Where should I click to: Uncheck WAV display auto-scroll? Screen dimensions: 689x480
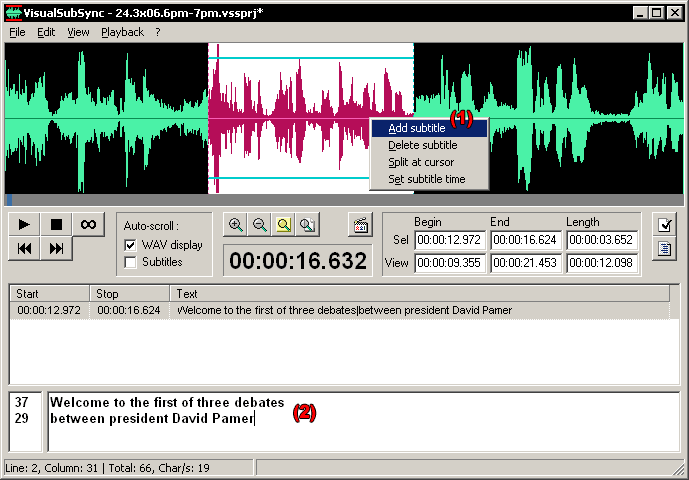tap(130, 245)
